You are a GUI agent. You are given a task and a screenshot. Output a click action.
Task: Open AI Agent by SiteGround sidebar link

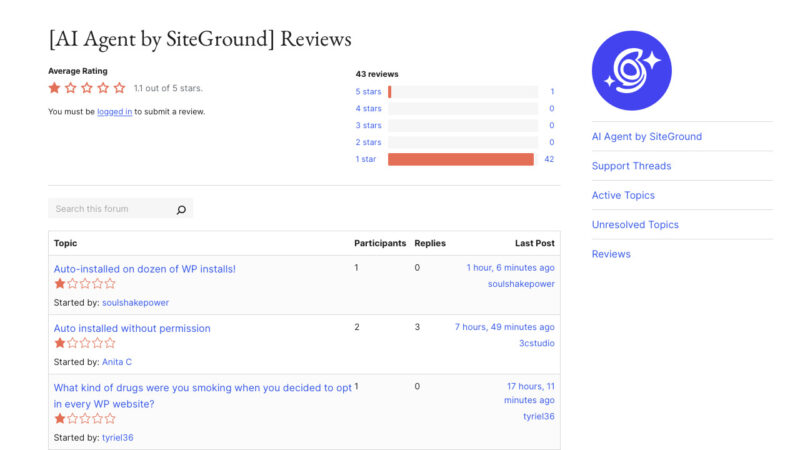tap(646, 137)
